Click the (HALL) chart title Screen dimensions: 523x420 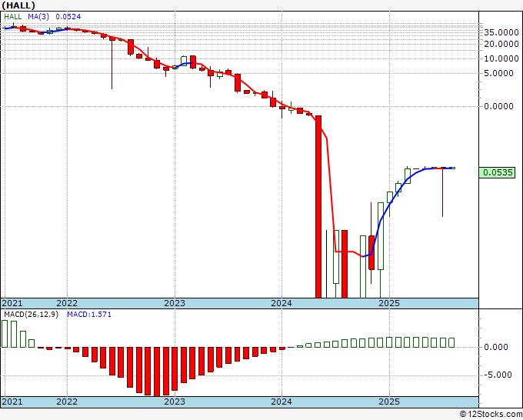pos(18,5)
